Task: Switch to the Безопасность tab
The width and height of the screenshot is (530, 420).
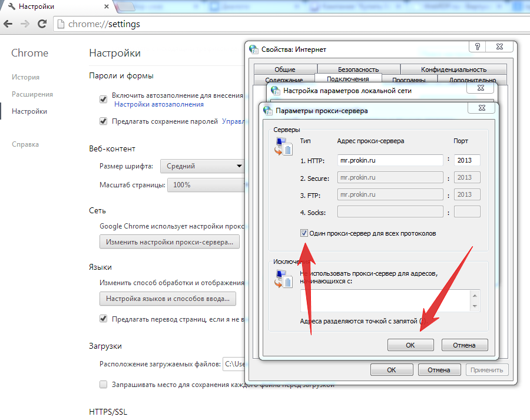Action: point(358,70)
